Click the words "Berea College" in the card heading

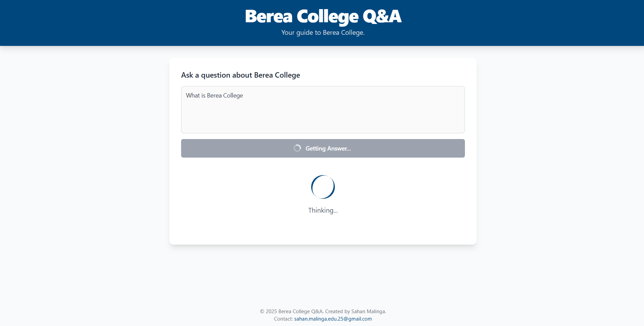[277, 75]
